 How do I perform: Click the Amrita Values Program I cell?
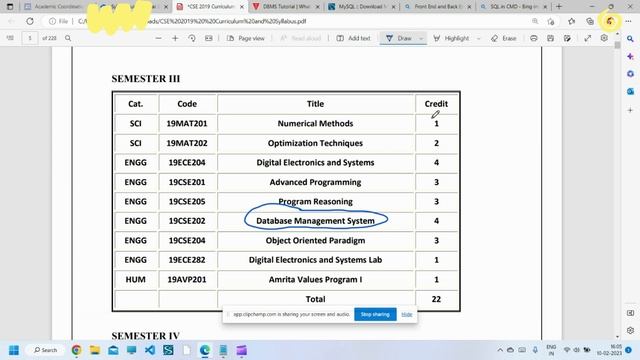coord(315,280)
